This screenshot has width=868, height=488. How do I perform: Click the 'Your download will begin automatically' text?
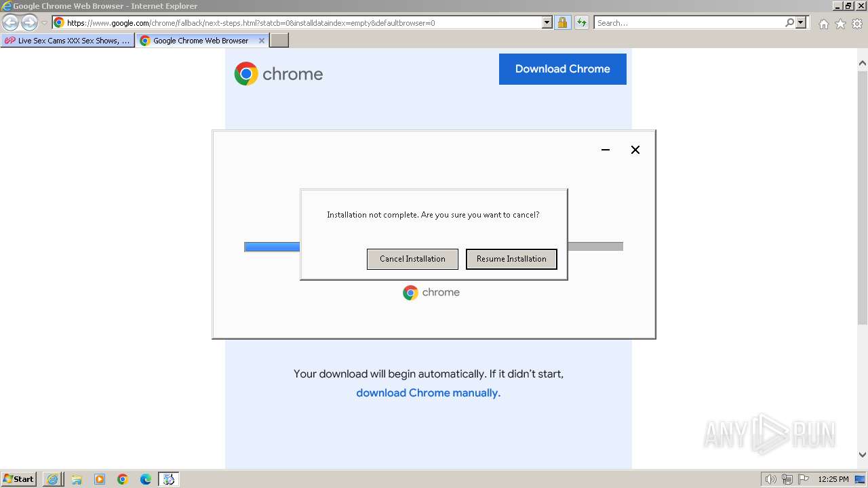pos(429,374)
